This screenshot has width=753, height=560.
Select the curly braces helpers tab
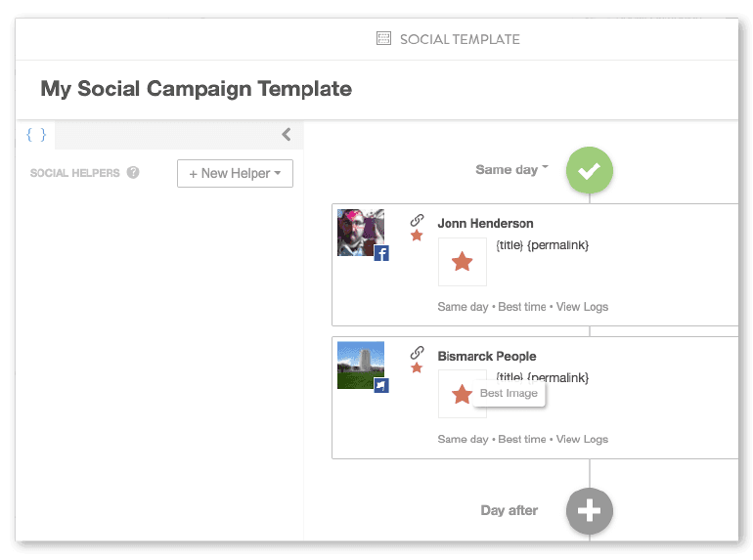(x=36, y=135)
